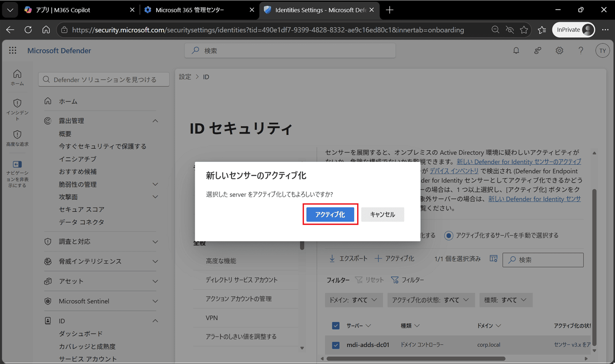Click 設定 in the breadcrumb
The height and width of the screenshot is (364, 615).
(185, 77)
